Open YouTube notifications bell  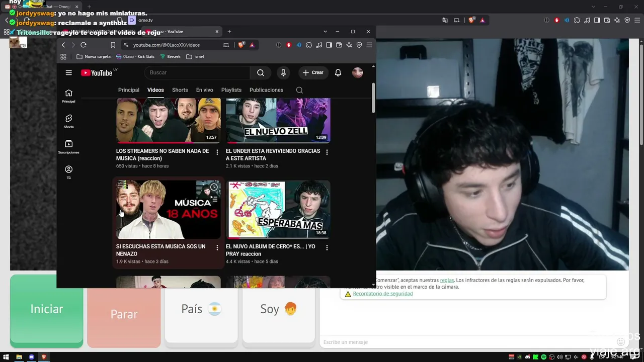[338, 73]
